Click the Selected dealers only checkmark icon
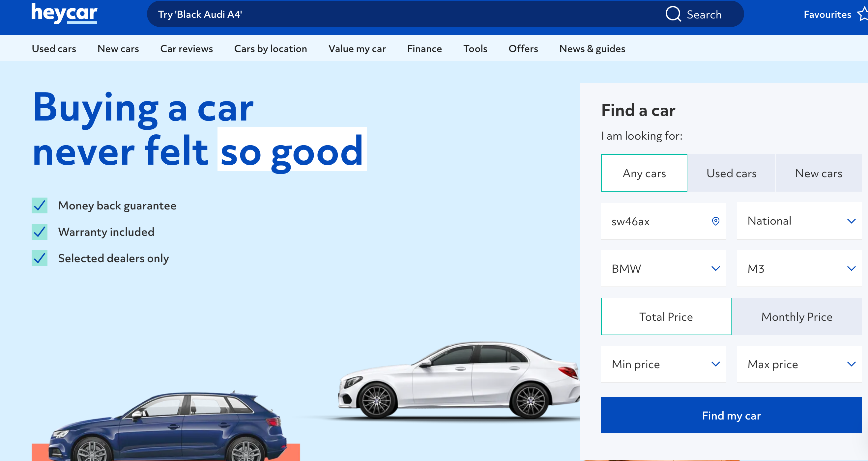 [40, 258]
